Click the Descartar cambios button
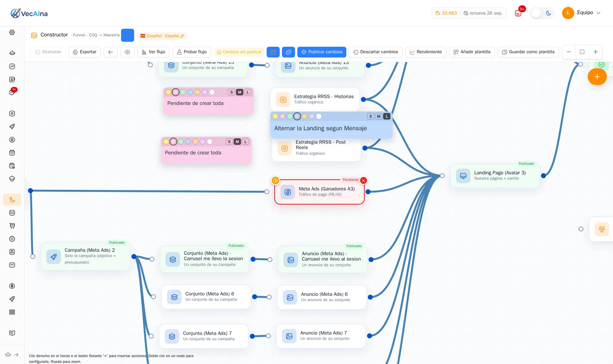The height and width of the screenshot is (364, 613). tap(375, 52)
